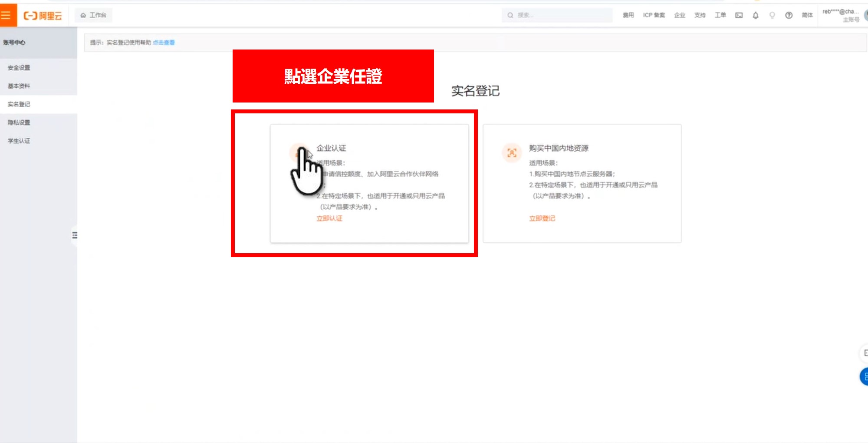Open the help question mark icon
The width and height of the screenshot is (868, 443).
(789, 15)
